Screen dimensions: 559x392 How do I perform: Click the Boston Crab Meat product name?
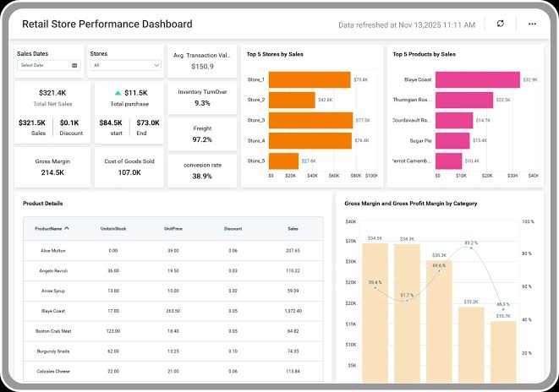tap(53, 331)
